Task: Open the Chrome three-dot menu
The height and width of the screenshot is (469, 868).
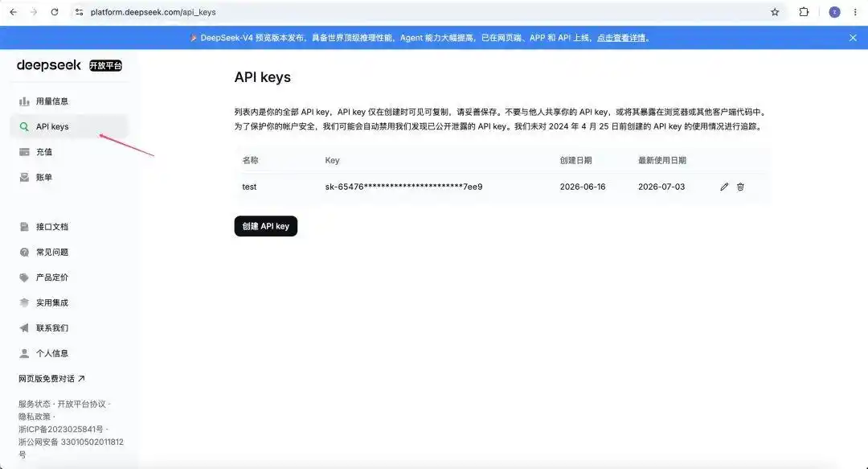Action: pyautogui.click(x=854, y=11)
